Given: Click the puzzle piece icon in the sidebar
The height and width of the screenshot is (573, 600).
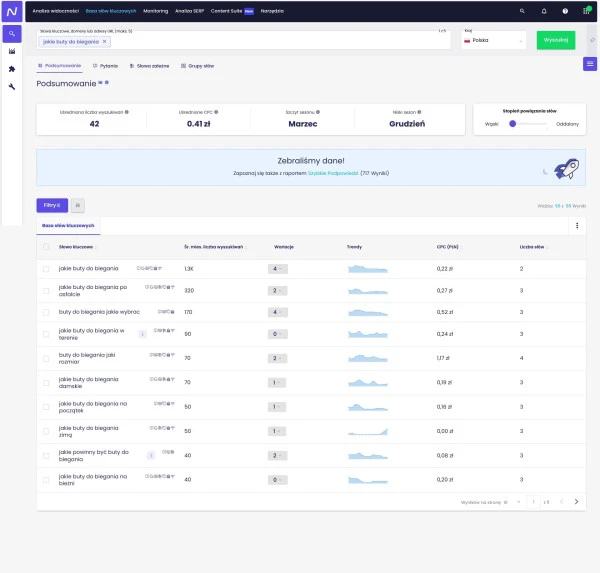Looking at the screenshot, I should tap(12, 69).
